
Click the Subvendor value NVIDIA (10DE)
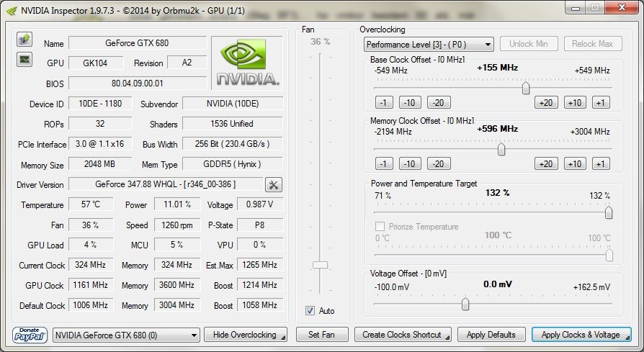pyautogui.click(x=233, y=104)
